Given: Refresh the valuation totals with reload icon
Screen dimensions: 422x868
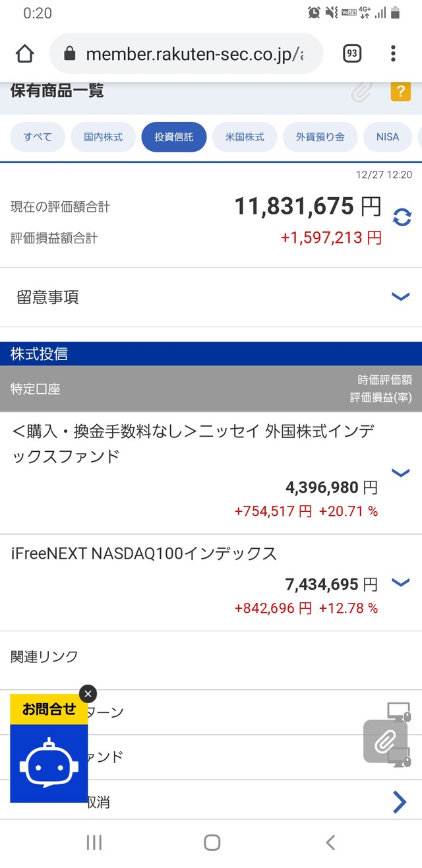Looking at the screenshot, I should (x=402, y=217).
